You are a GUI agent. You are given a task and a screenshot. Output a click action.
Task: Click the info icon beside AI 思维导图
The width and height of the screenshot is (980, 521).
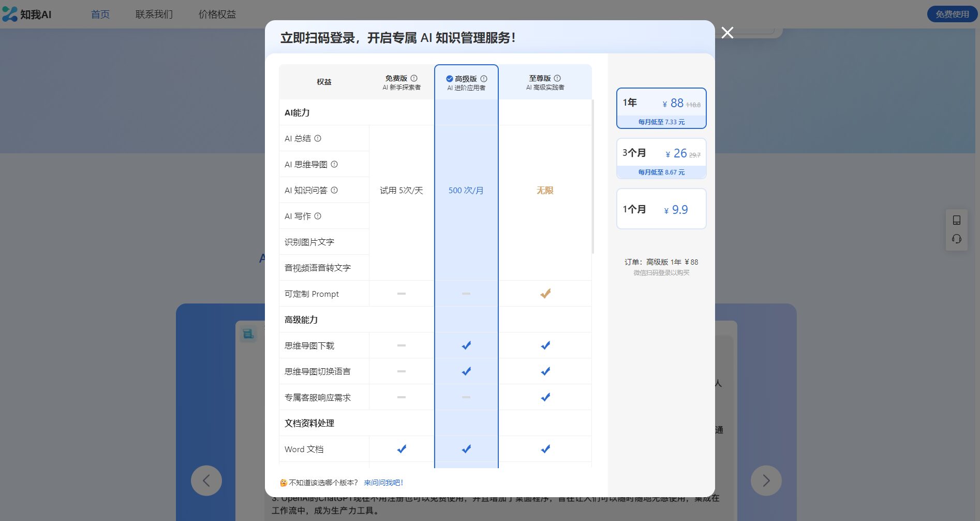(334, 164)
